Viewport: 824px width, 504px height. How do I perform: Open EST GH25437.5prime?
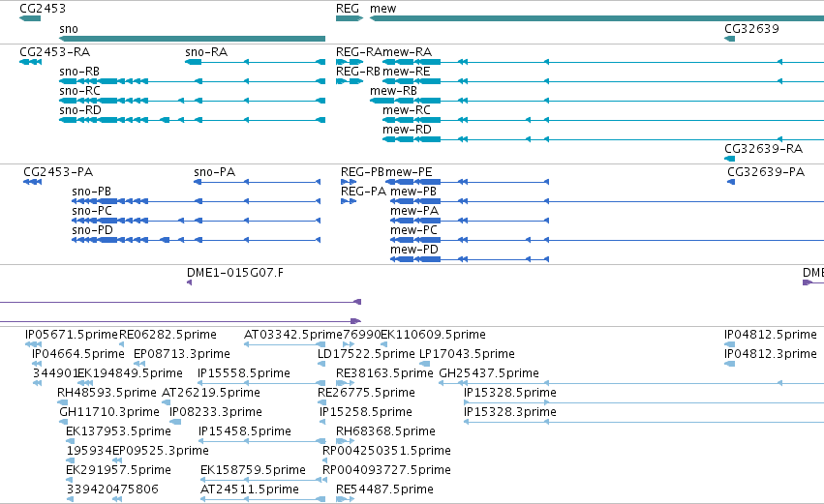489,373
